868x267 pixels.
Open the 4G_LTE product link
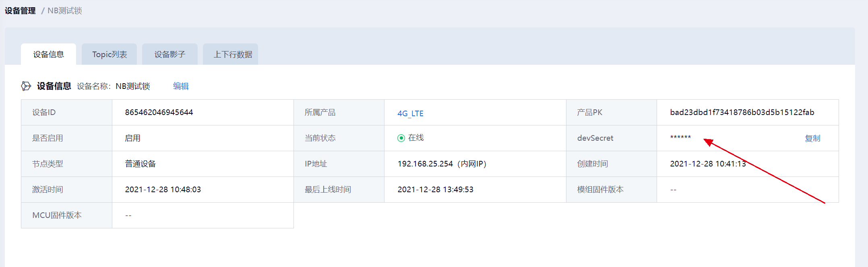410,113
